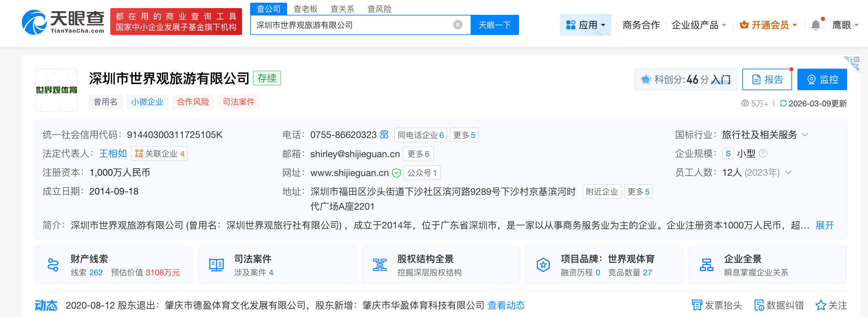Click the 发票抬头 invoice icon
Screen dimensions: 868x317
pos(697,305)
